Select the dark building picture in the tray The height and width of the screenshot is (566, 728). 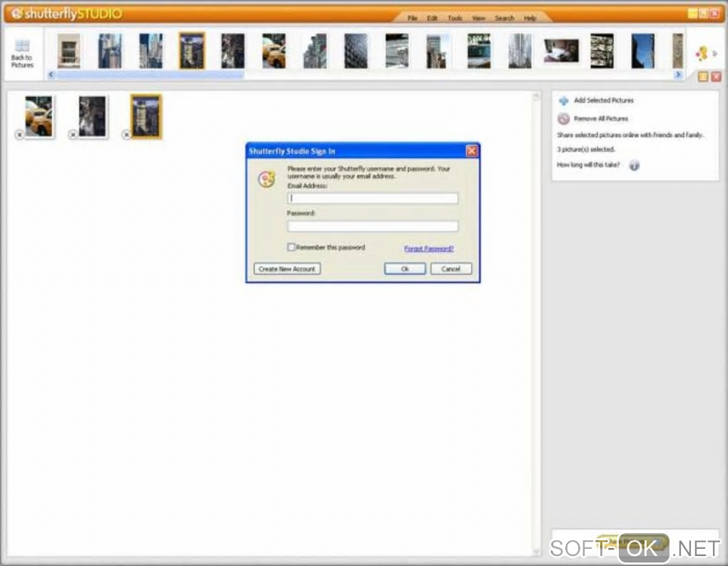tap(92, 116)
